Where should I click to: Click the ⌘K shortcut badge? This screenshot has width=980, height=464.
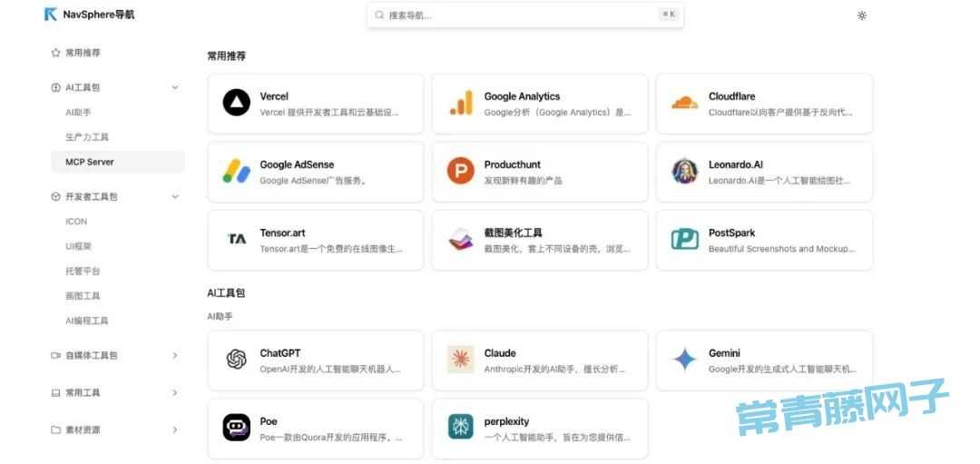tap(668, 15)
